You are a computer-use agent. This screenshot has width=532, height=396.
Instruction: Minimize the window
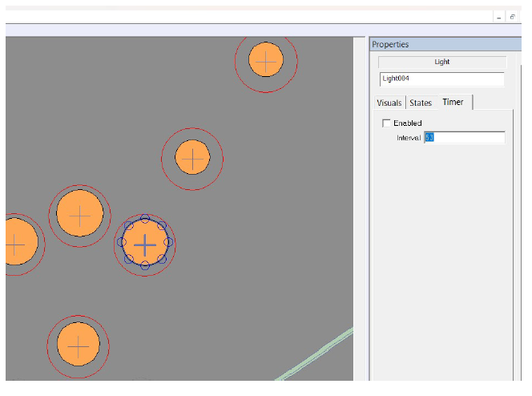[x=498, y=17]
